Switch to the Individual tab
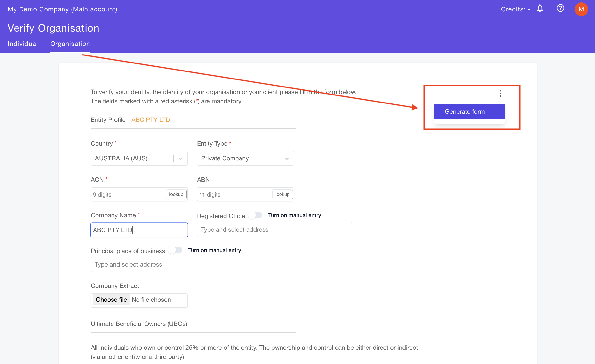The width and height of the screenshot is (595, 364). pyautogui.click(x=23, y=44)
